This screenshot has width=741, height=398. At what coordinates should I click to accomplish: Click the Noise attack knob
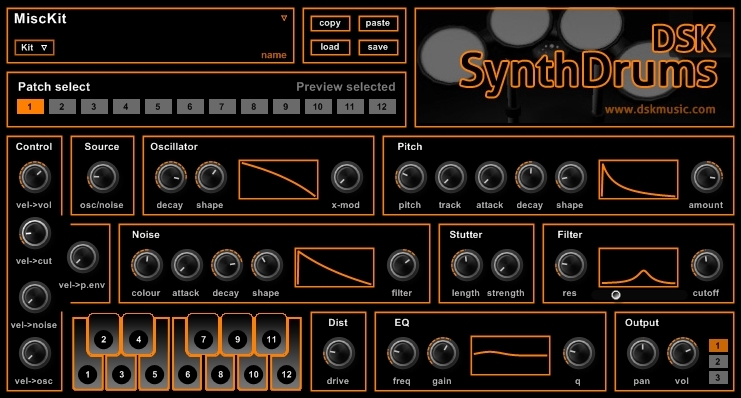click(186, 265)
